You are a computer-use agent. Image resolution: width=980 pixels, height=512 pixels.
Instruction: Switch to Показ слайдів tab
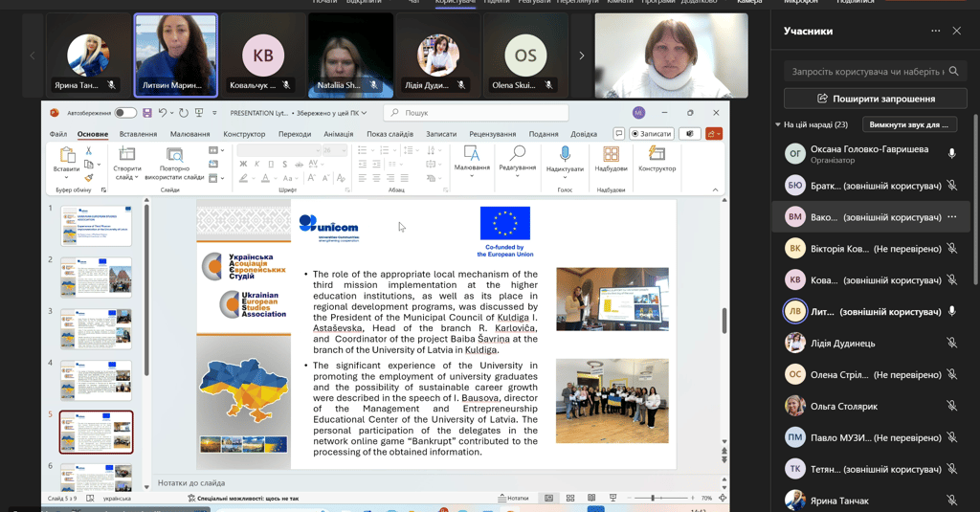(390, 134)
